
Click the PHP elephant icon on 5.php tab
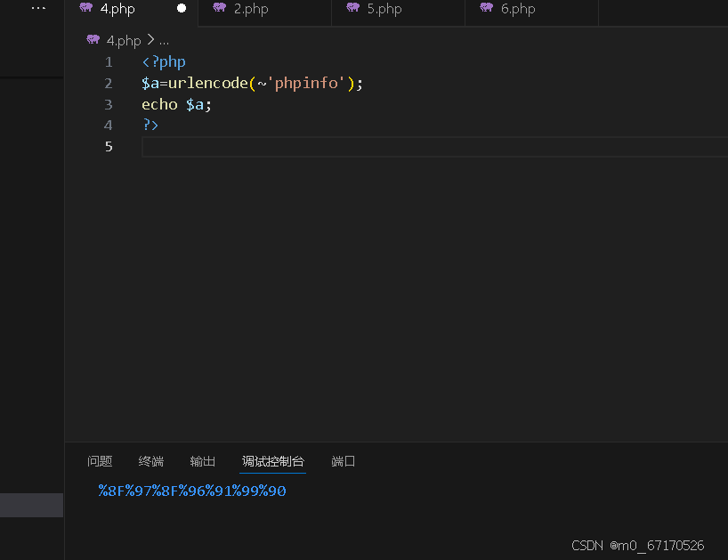coord(351,9)
